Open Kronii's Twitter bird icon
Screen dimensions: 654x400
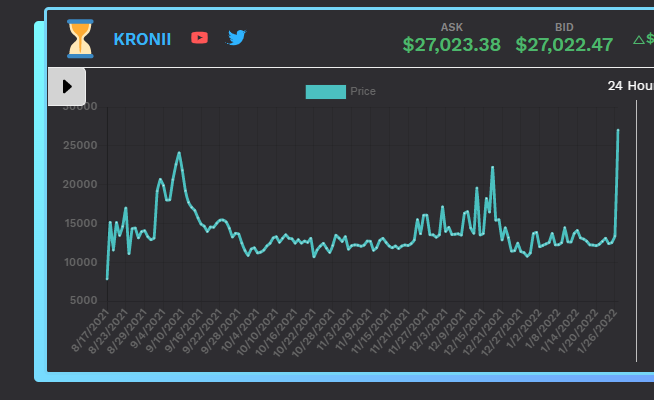coord(236,38)
